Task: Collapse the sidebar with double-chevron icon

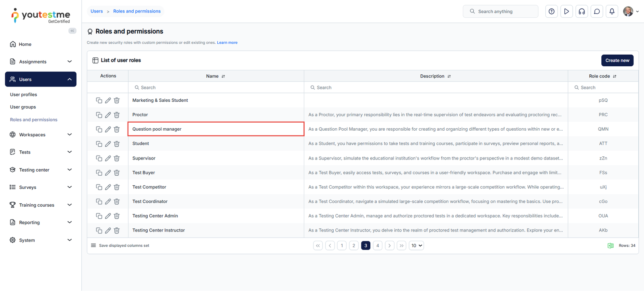Action: coord(72,31)
